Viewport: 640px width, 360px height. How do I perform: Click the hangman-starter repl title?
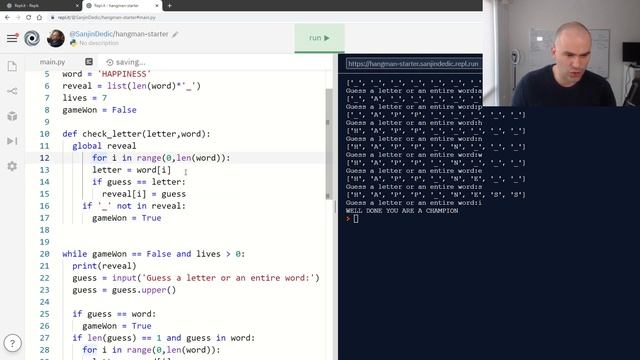[141, 34]
